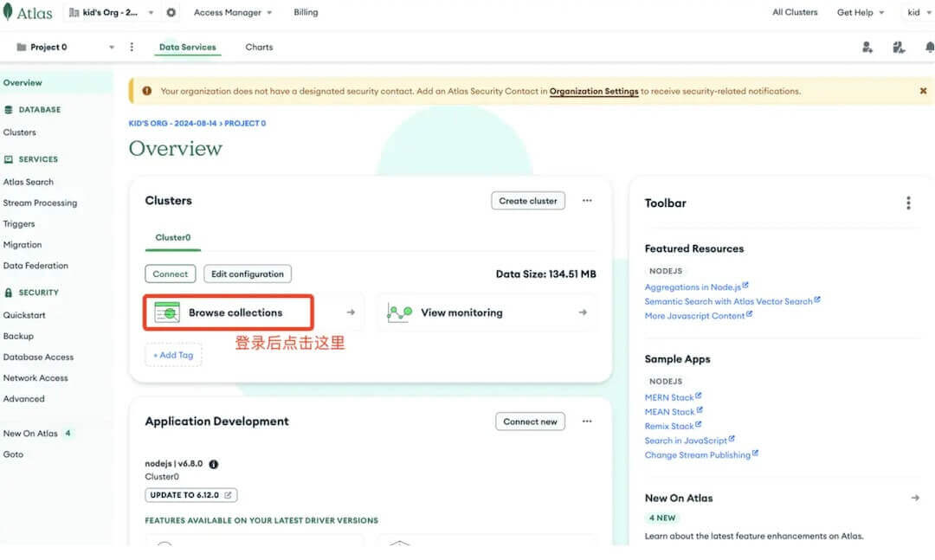Viewport: 935px width, 560px height.
Task: Open organization settings gear icon
Action: coord(171,12)
